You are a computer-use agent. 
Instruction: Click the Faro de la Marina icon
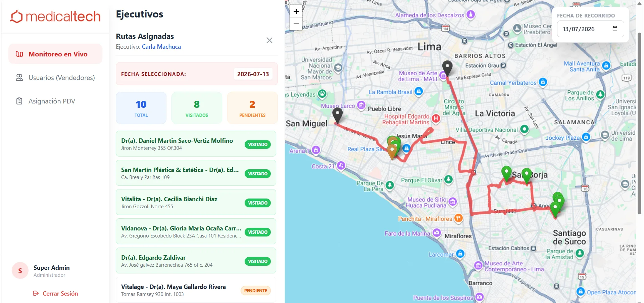point(437,232)
